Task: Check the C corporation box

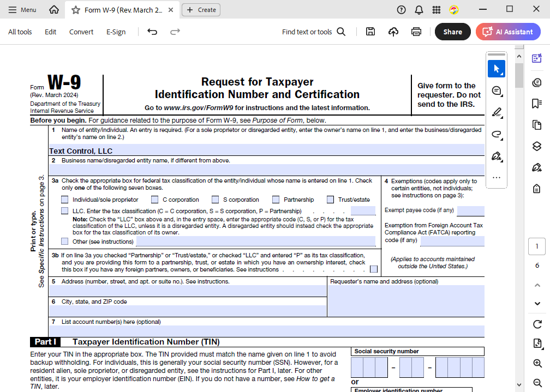Action: coord(155,200)
